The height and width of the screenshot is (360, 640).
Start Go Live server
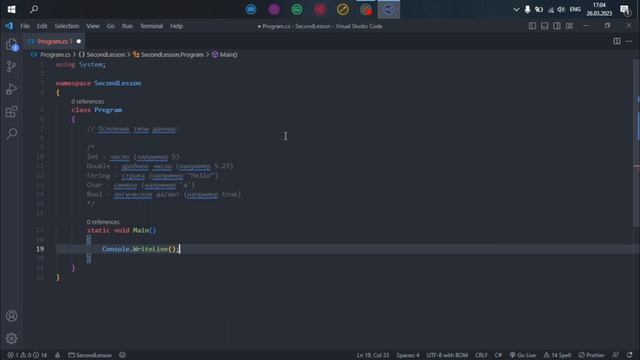coord(523,355)
